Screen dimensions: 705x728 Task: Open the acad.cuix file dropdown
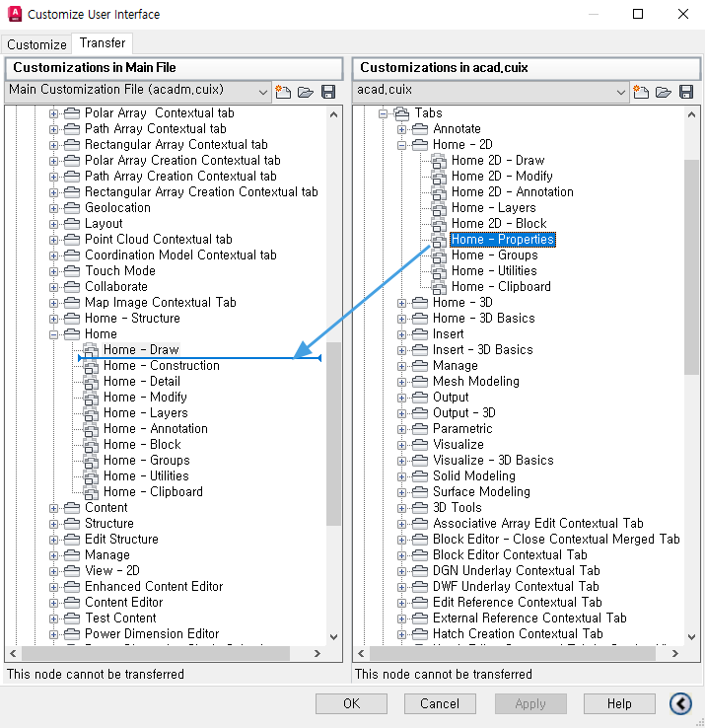coord(620,92)
